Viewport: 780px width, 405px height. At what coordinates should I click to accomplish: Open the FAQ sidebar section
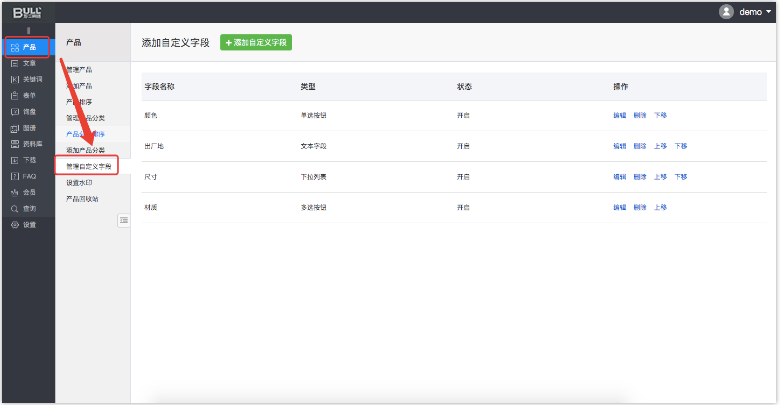point(28,176)
